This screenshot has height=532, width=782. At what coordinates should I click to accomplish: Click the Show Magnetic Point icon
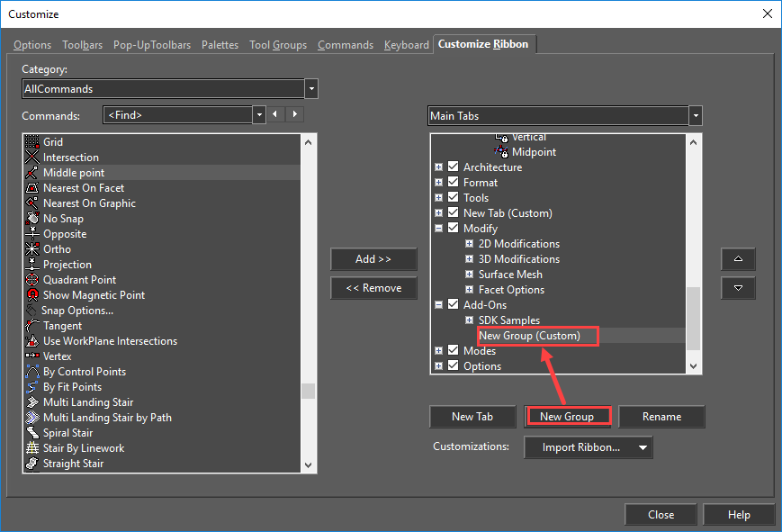pyautogui.click(x=32, y=295)
